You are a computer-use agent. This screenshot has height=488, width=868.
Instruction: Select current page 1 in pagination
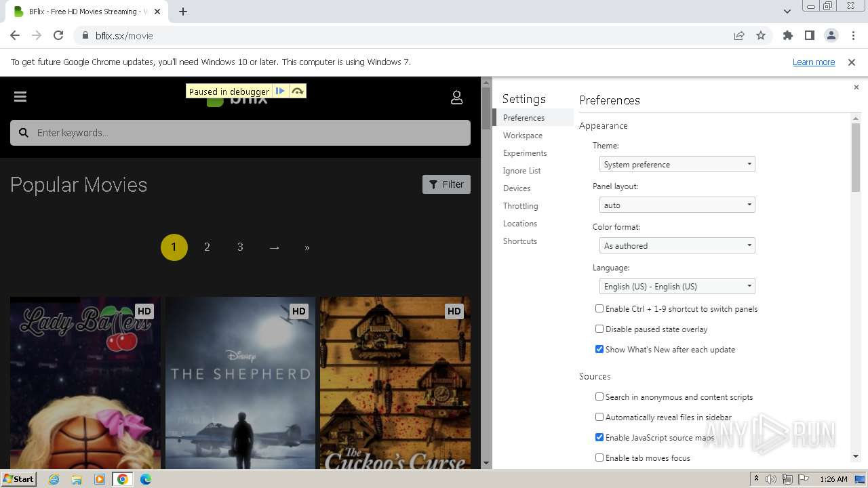(x=174, y=247)
